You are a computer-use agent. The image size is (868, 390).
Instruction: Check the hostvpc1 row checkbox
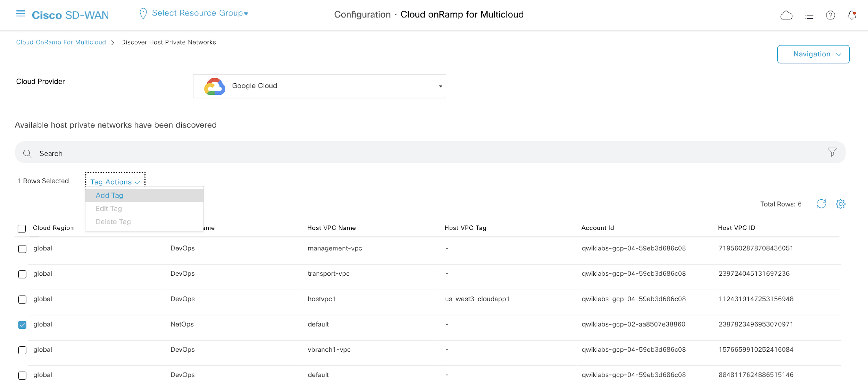[x=22, y=299]
